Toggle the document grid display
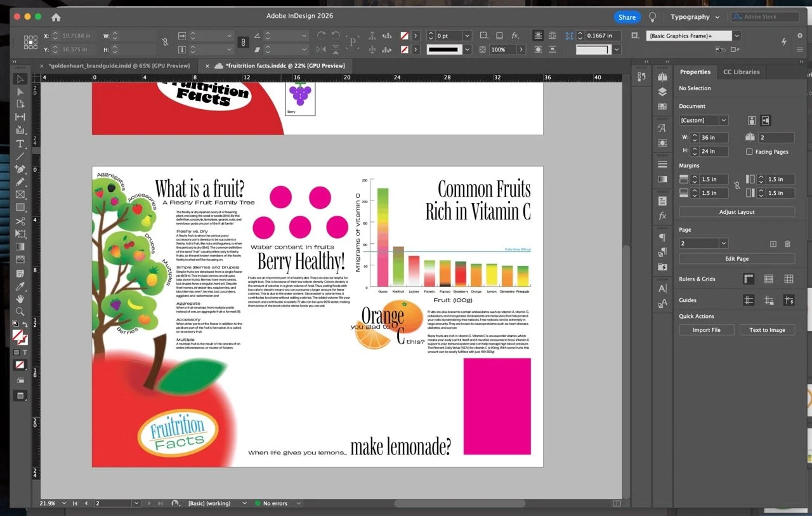812x516 pixels. point(789,279)
